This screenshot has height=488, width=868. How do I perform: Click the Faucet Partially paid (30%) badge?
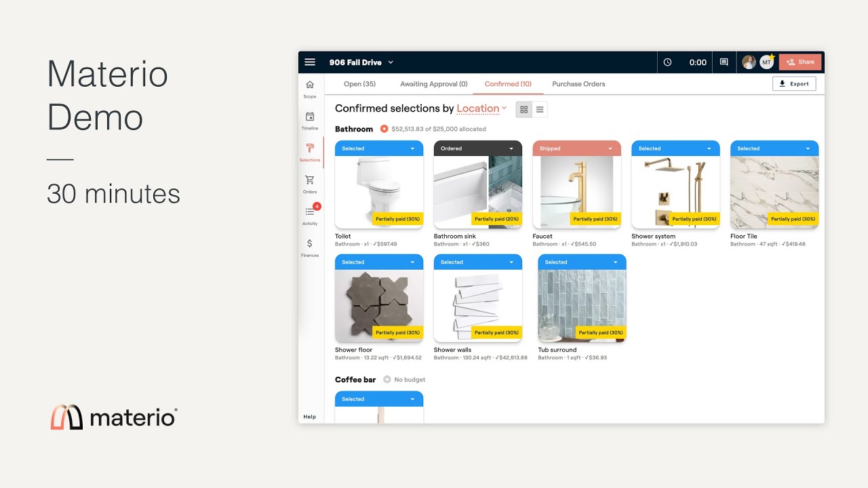596,219
